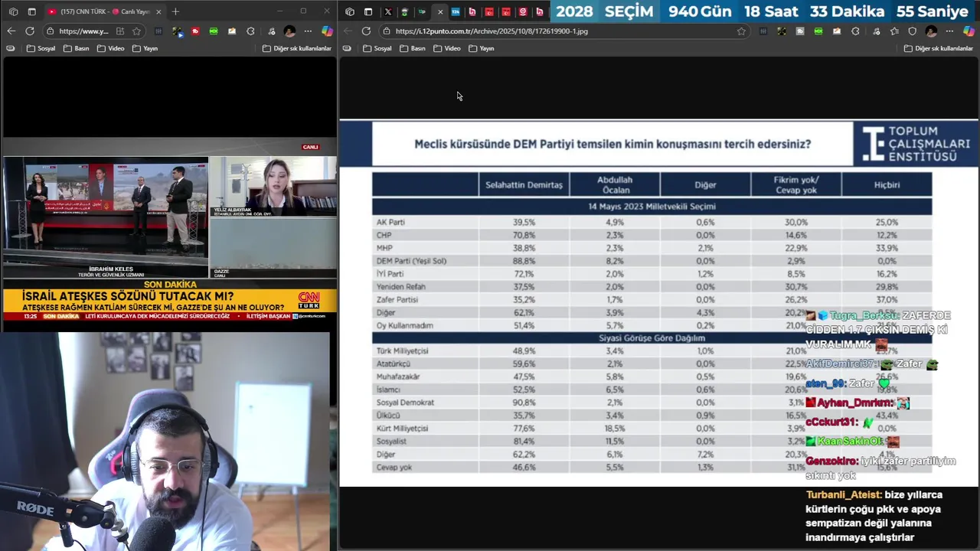Click the Selahattin Demirtaş column header
980x551 pixels.
point(524,185)
